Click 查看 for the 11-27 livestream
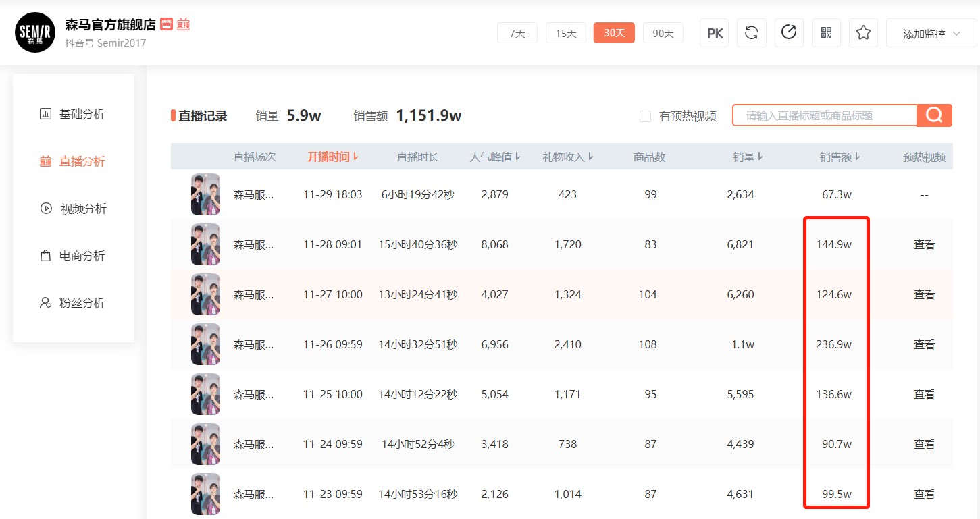The image size is (980, 519). coord(924,294)
